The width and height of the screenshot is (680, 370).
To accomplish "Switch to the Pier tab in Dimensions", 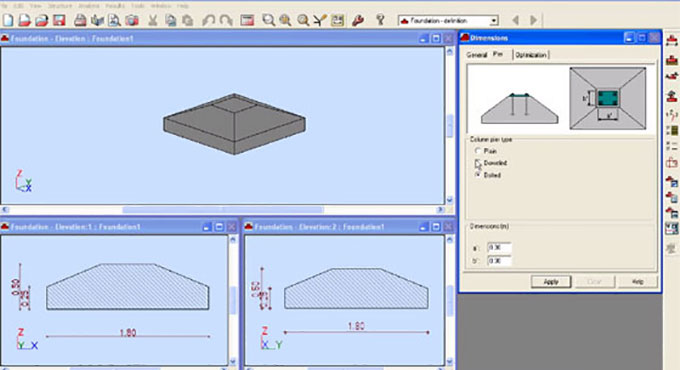I will [x=498, y=54].
